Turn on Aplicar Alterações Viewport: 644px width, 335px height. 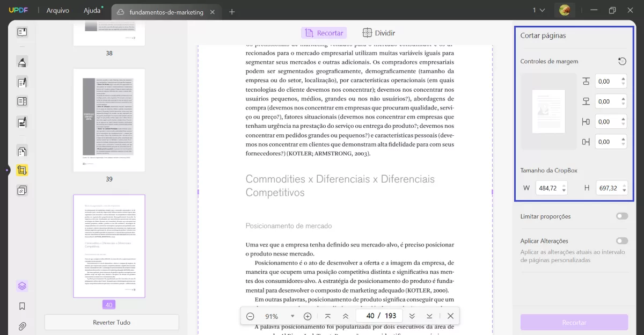pyautogui.click(x=622, y=241)
